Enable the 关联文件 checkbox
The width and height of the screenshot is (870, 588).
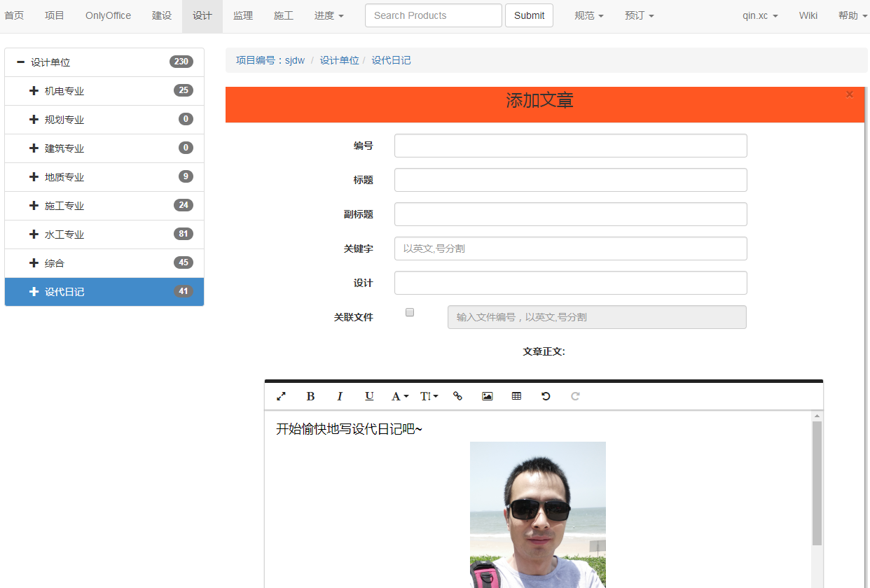[x=410, y=313]
